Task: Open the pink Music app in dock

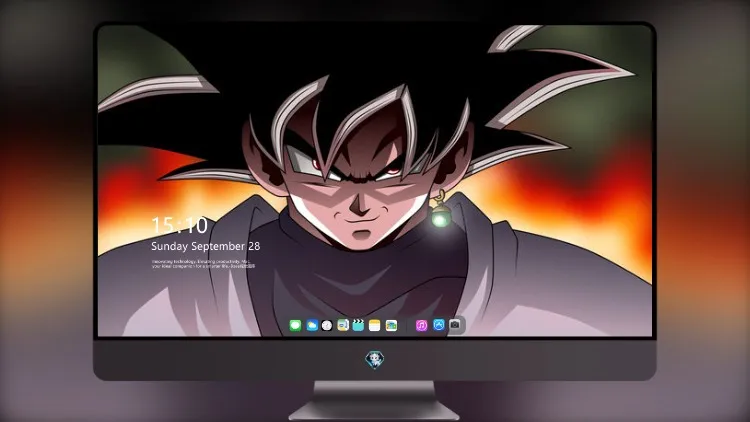Action: coord(421,326)
